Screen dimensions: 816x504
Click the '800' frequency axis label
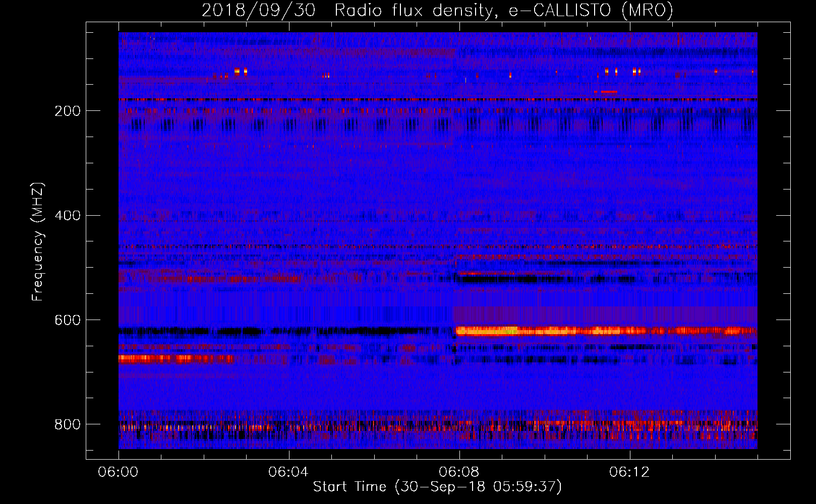pos(68,424)
